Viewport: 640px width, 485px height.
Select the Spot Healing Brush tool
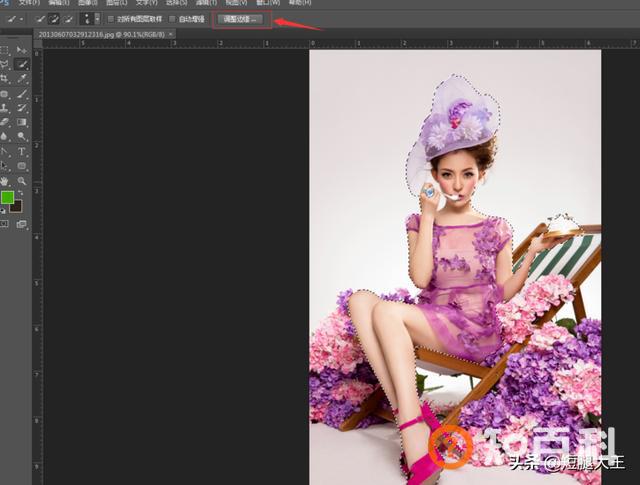[4, 94]
